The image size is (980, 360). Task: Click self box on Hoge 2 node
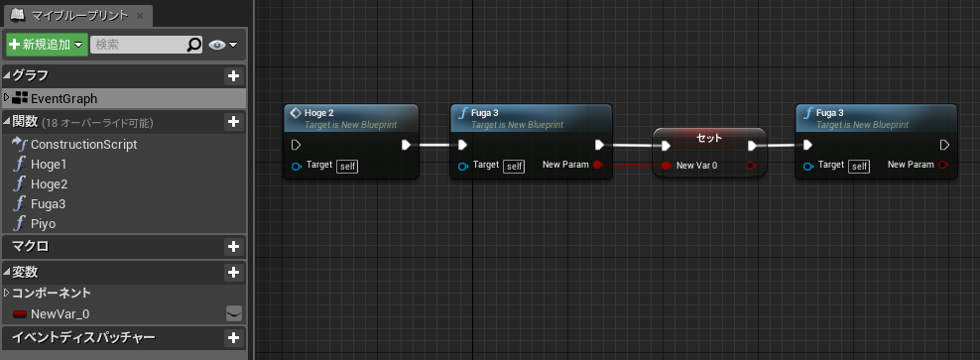[347, 167]
